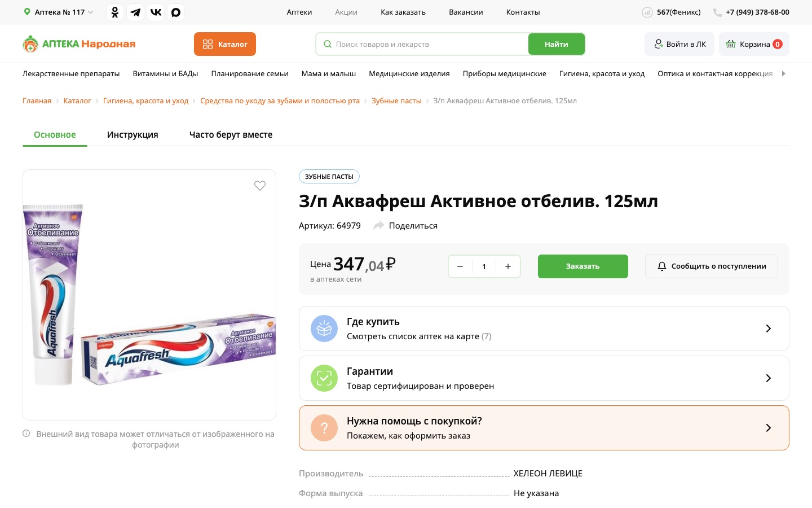Open the Акции menu item

[346, 12]
